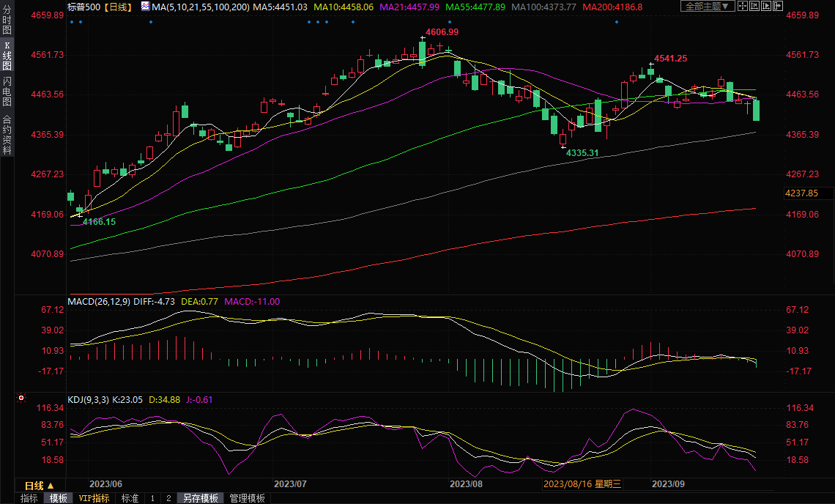Click the 【日线】 period label in title
This screenshot has height=504, width=835.
point(117,7)
